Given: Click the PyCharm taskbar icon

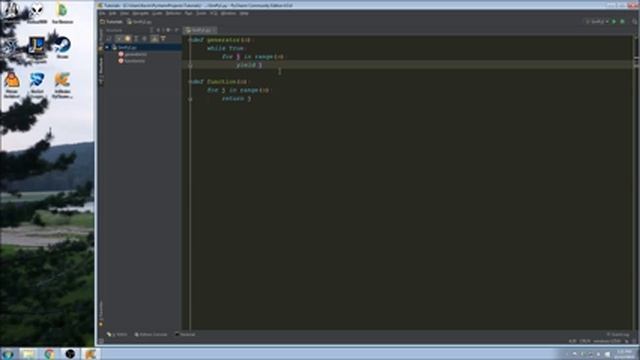Looking at the screenshot, I should 91,353.
